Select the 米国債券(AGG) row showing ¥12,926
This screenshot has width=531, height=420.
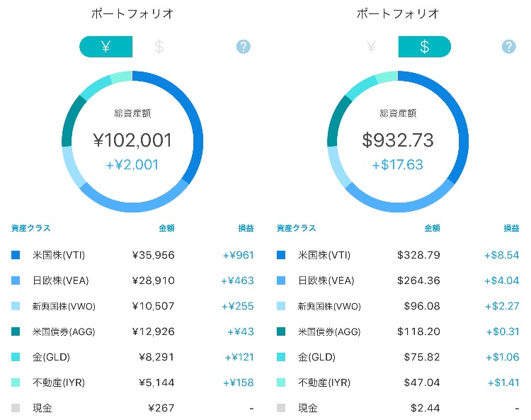pos(132,331)
